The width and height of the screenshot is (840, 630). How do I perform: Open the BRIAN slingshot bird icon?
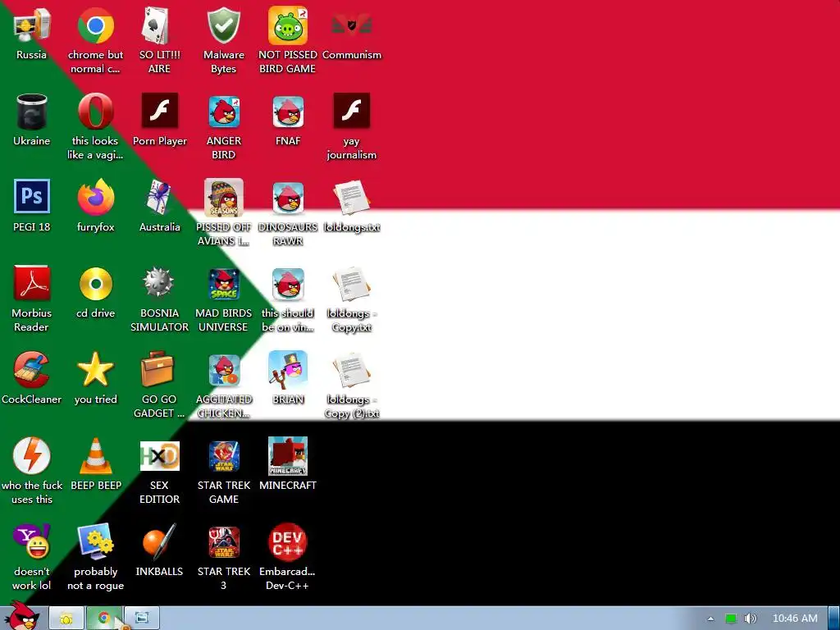(288, 370)
